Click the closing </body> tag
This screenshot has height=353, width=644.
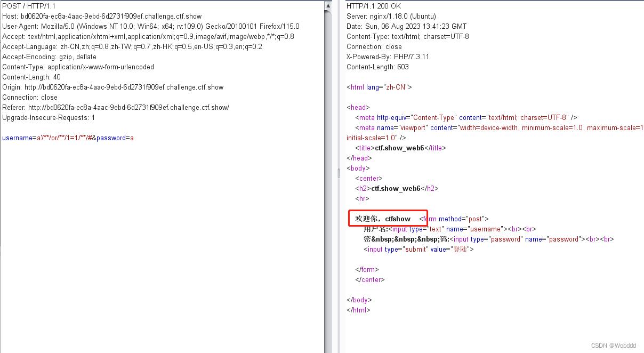click(x=359, y=300)
